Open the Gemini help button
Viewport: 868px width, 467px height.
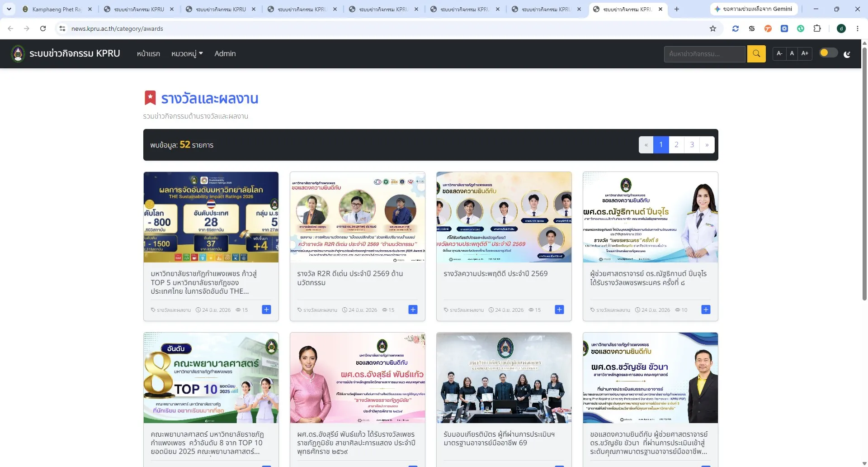pos(754,9)
